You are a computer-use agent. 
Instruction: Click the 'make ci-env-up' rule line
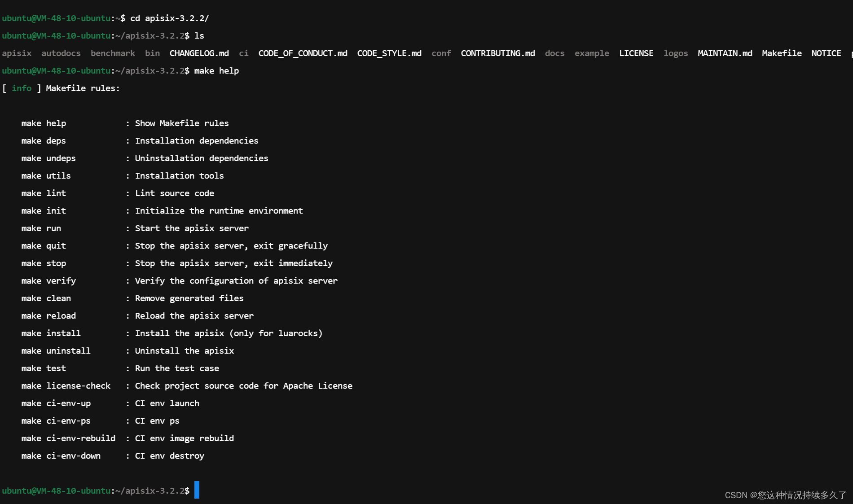pos(56,403)
